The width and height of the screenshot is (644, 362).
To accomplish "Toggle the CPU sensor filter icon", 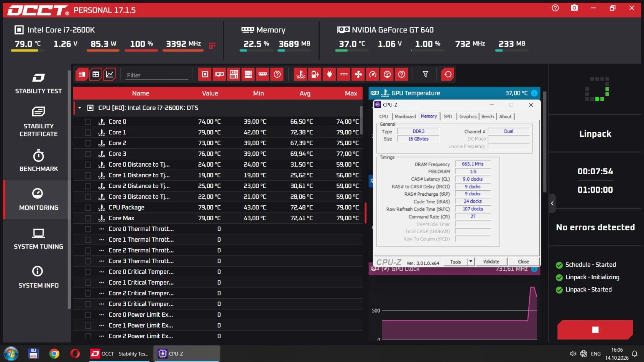I will (205, 74).
